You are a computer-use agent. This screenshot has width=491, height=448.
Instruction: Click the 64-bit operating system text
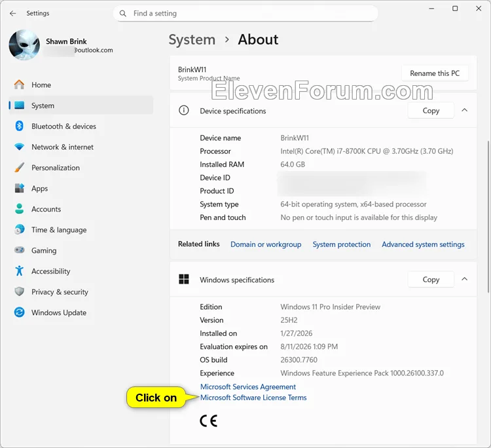click(354, 204)
